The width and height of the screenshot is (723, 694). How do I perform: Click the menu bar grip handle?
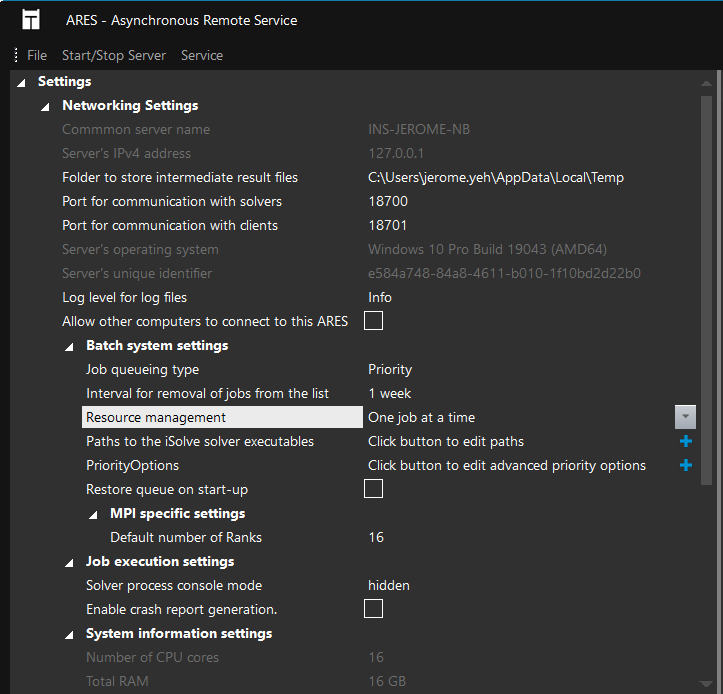pyautogui.click(x=16, y=55)
